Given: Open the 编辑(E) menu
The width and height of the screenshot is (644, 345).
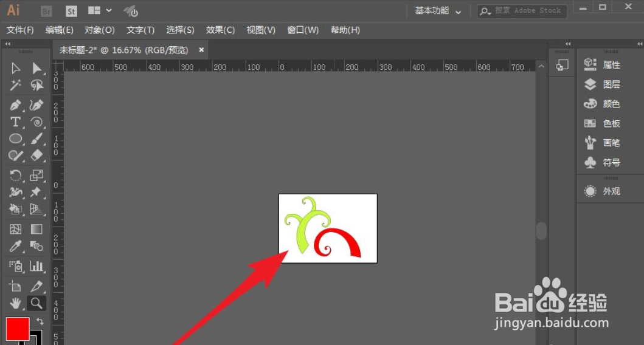Looking at the screenshot, I should point(60,30).
